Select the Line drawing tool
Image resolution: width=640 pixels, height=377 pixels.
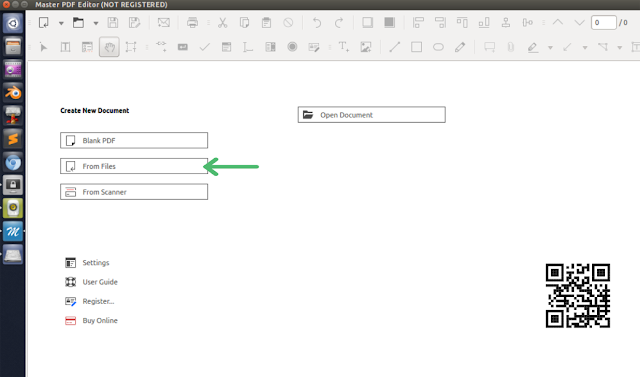(395, 47)
